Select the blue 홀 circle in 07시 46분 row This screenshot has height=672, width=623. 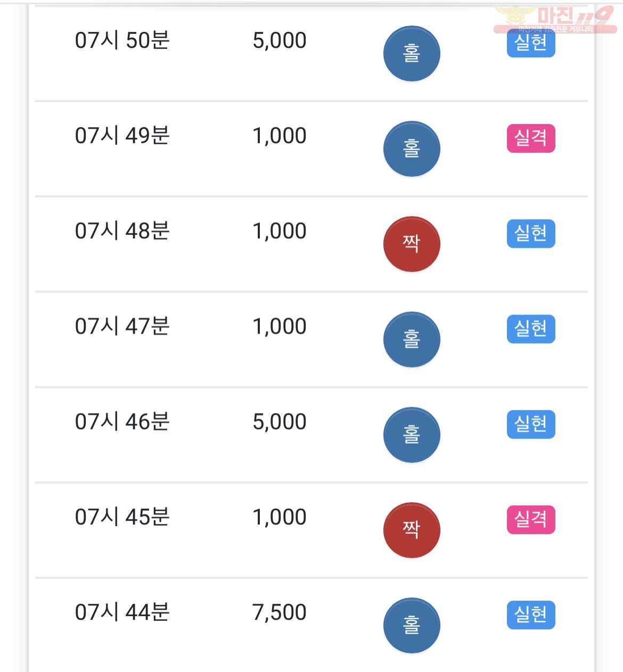click(x=412, y=434)
